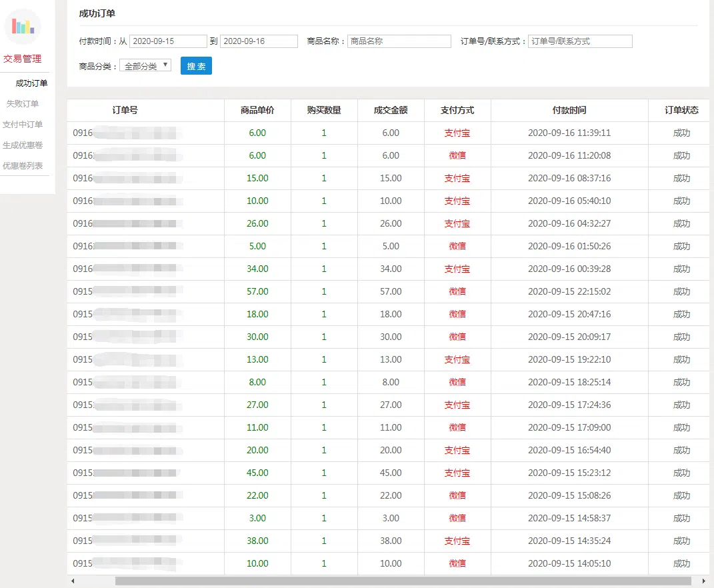Click the 57.00 unit price cell

tap(257, 292)
